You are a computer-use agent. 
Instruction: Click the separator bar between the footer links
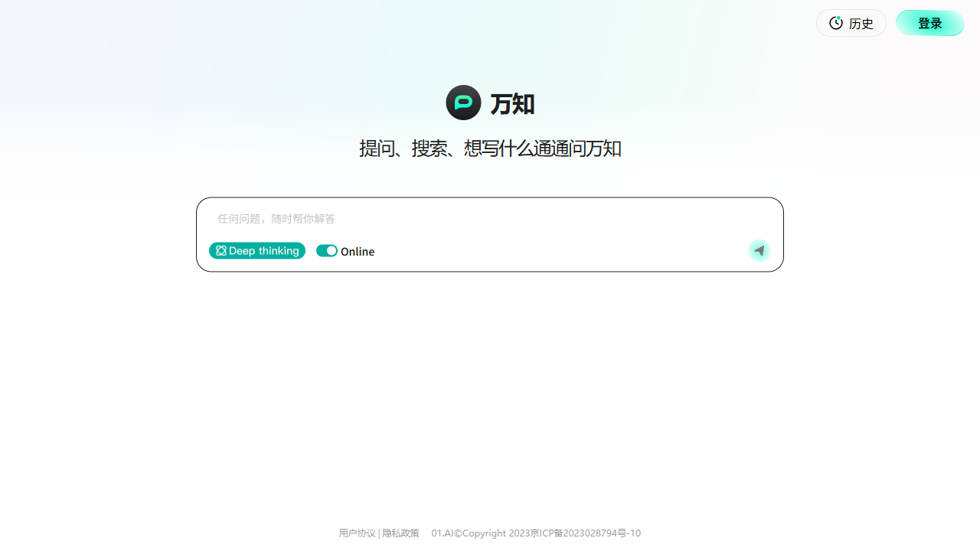(379, 533)
